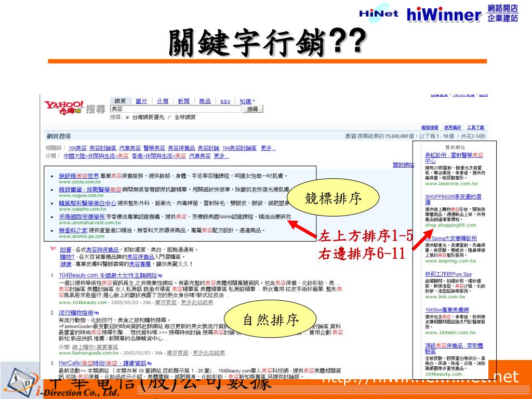Open sponsored result 施舒雅美容世界

tap(79, 176)
